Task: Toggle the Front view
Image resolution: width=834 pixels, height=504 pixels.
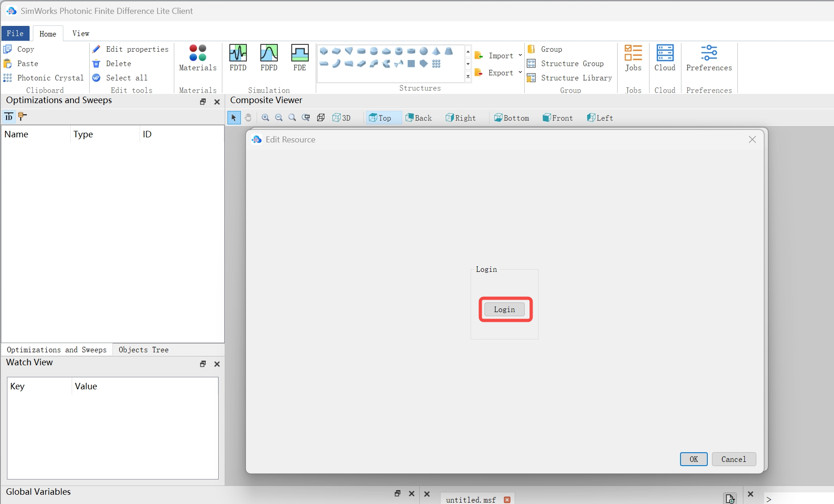Action: (x=558, y=118)
